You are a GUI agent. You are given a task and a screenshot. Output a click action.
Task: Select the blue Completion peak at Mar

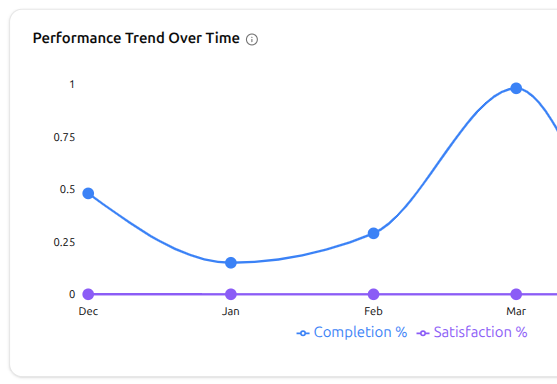click(516, 88)
